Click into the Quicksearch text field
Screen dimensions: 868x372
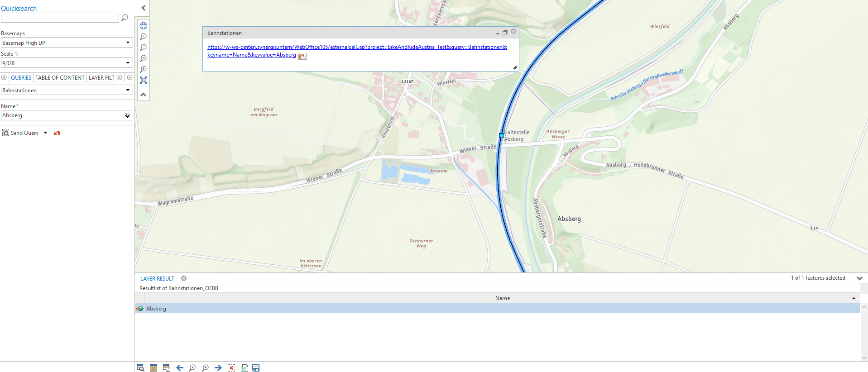point(60,18)
